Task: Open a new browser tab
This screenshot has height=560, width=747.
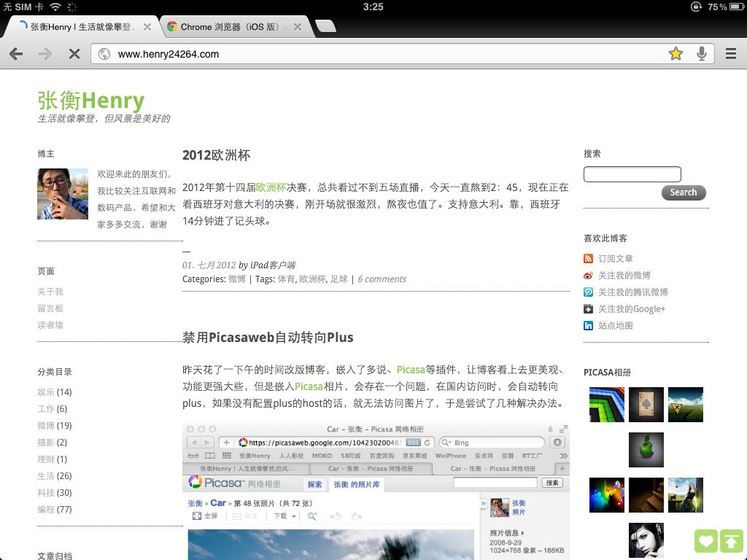Action: point(325,26)
